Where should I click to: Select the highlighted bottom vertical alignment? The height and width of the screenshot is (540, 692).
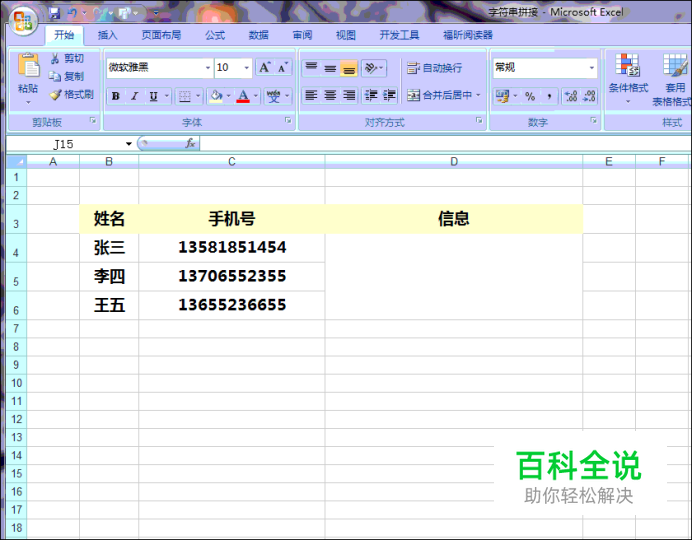point(349,68)
